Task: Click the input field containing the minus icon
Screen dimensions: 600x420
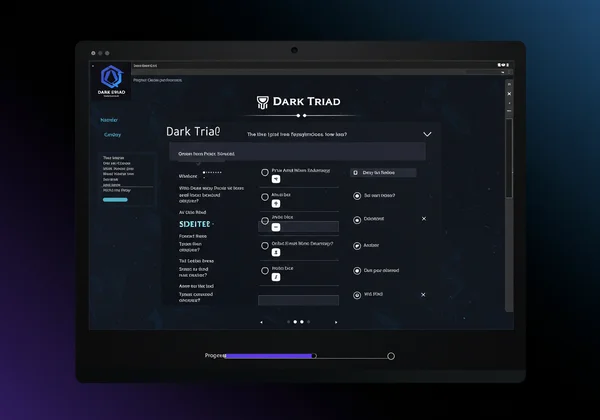Action: tap(298, 227)
